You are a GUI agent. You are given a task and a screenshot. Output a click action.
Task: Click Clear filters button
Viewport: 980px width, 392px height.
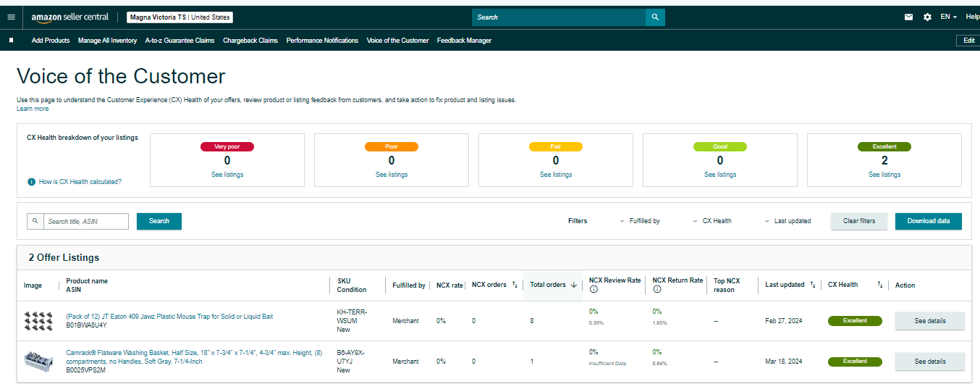tap(859, 221)
